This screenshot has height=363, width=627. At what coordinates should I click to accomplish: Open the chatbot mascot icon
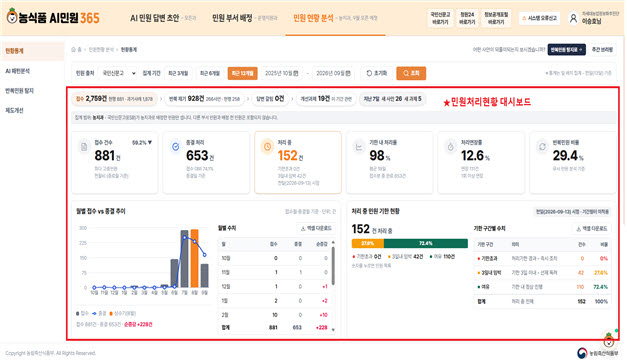pos(609,340)
